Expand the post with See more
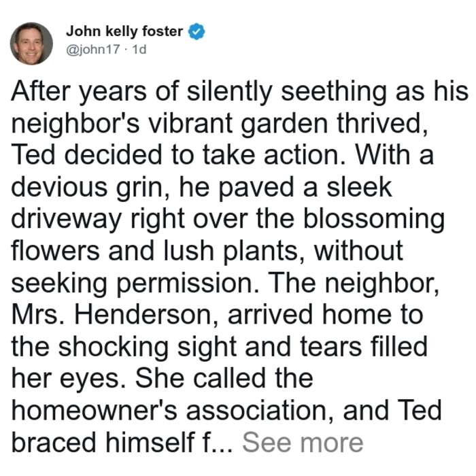This screenshot has width=476, height=476. coord(303,443)
